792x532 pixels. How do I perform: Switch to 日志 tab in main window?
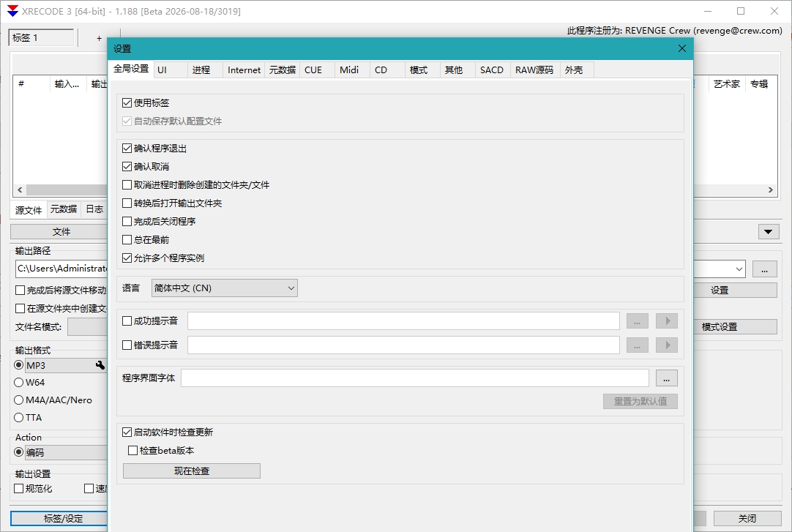pyautogui.click(x=94, y=209)
